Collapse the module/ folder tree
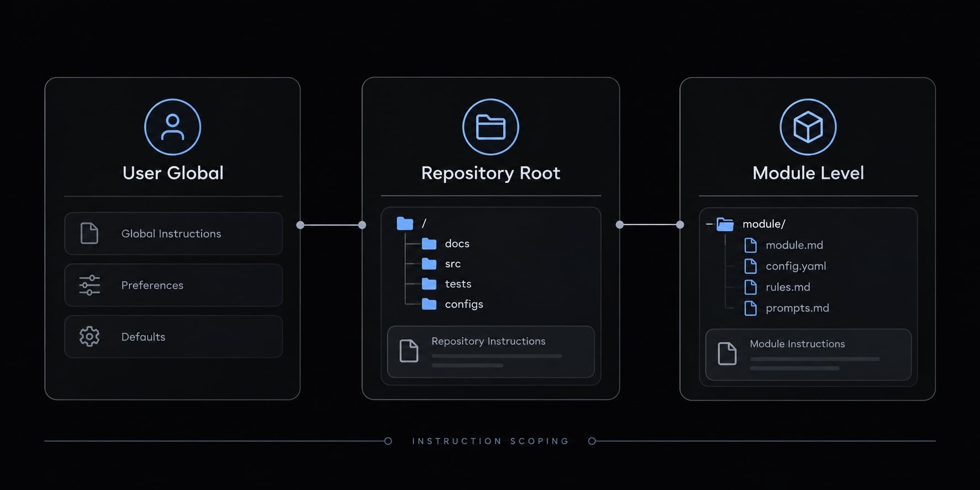This screenshot has width=980, height=490. (x=709, y=224)
